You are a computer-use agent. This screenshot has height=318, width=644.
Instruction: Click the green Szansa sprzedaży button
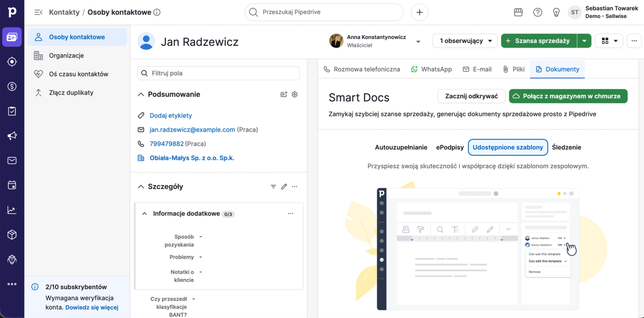539,41
